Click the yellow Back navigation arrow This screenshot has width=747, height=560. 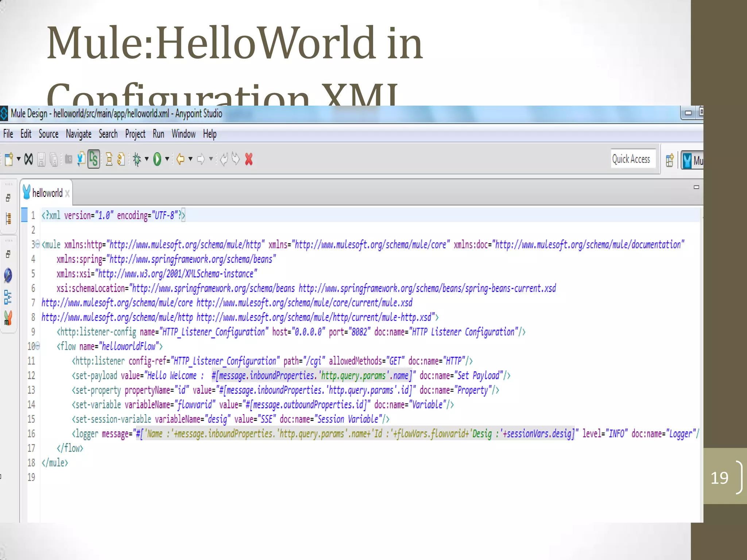coord(181,159)
